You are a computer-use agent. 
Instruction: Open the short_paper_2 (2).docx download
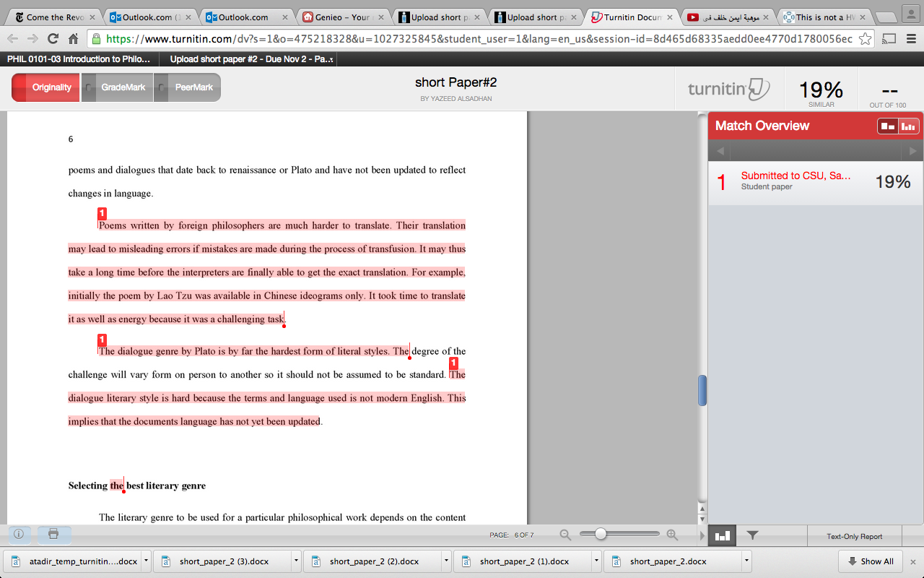(x=374, y=561)
